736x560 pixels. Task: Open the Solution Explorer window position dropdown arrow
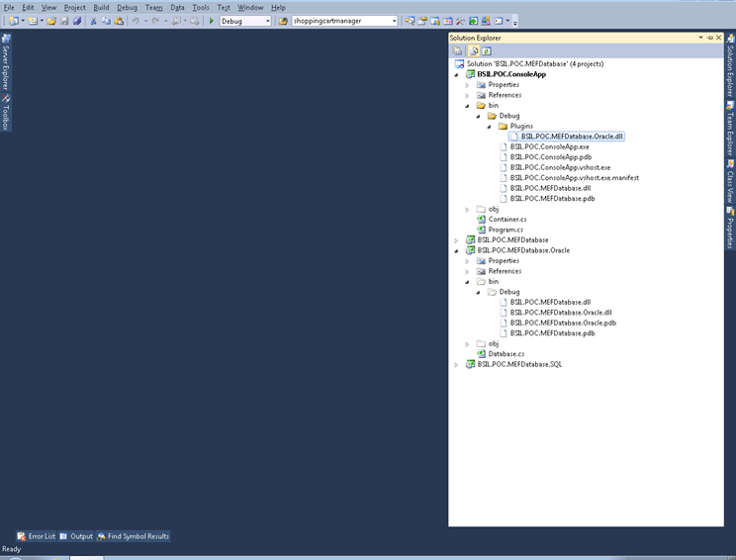[700, 38]
